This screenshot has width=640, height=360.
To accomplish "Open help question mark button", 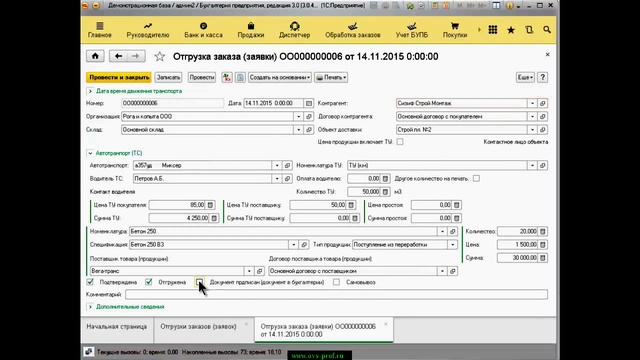I will (x=542, y=78).
